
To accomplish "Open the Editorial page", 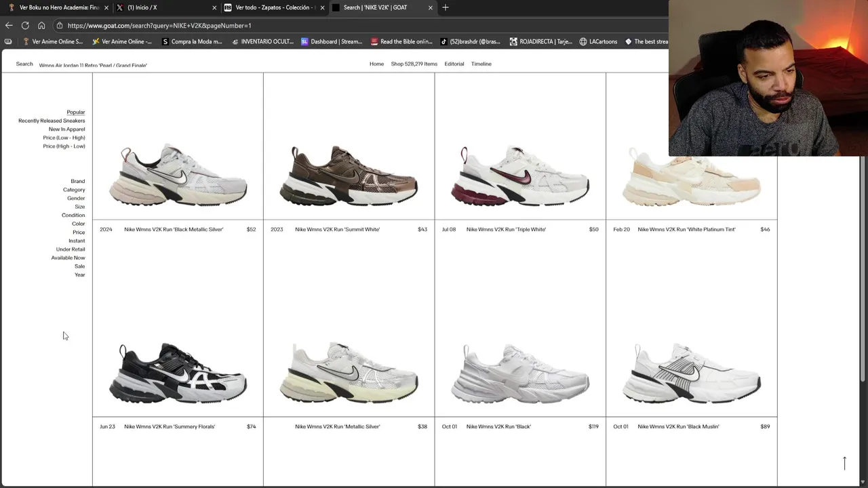I will (454, 64).
